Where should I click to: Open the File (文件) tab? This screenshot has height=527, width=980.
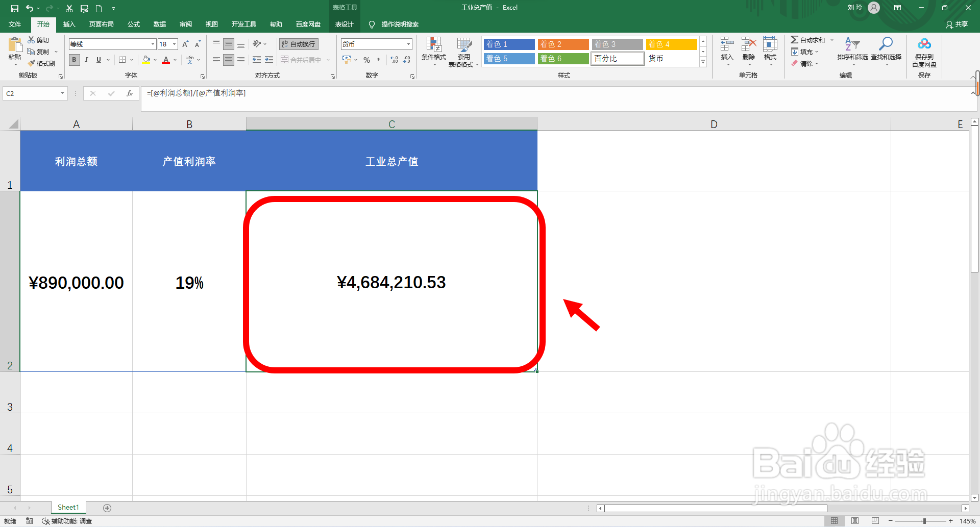15,24
